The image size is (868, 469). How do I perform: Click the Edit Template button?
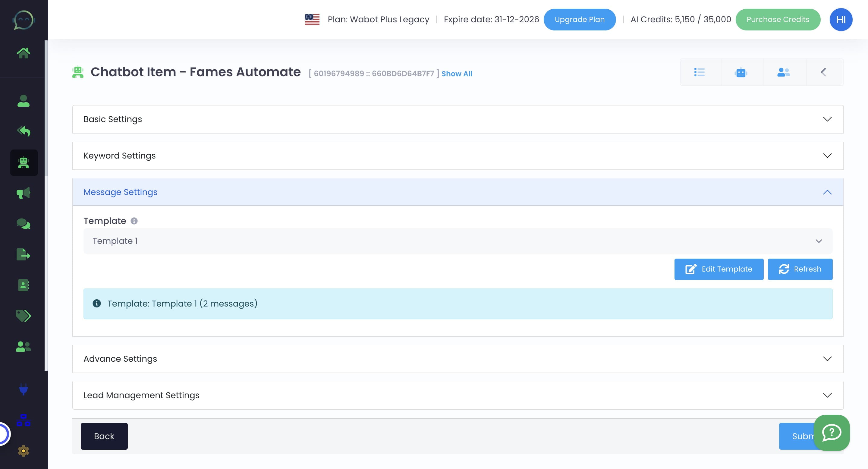pyautogui.click(x=719, y=269)
